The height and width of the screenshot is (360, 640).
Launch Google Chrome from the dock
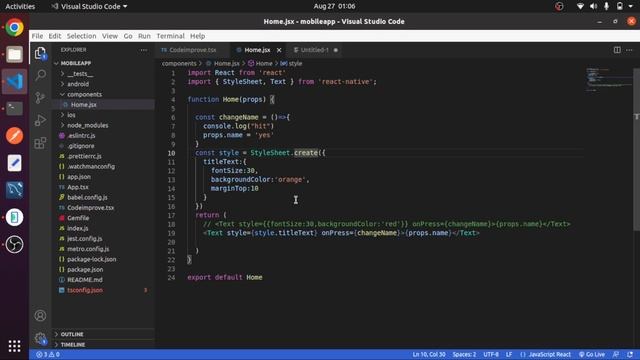tap(14, 27)
